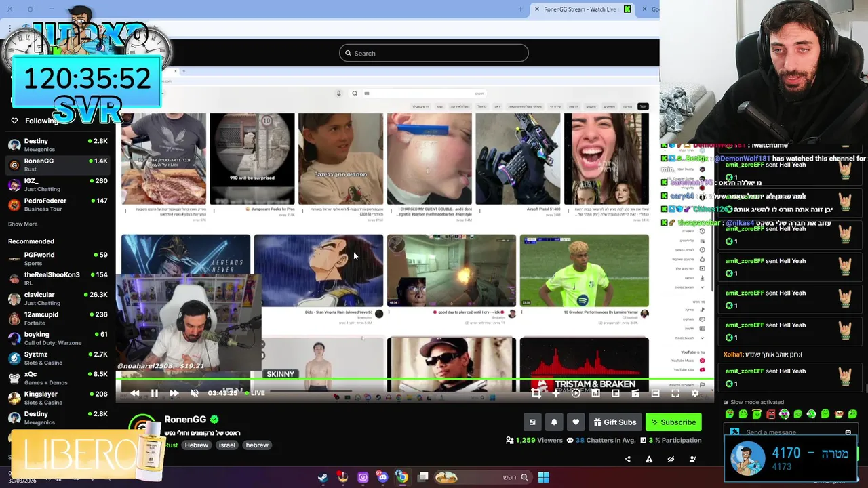The height and width of the screenshot is (488, 868).
Task: Enter fullscreen mode
Action: 675,393
